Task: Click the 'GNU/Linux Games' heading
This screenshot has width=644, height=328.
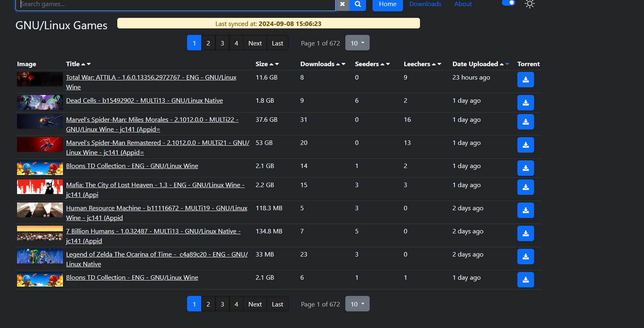Action: click(61, 25)
